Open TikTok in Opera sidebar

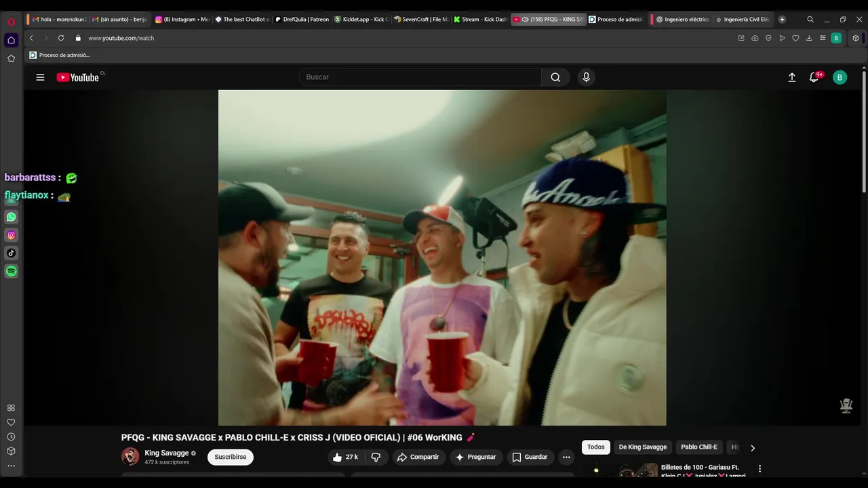pos(12,253)
